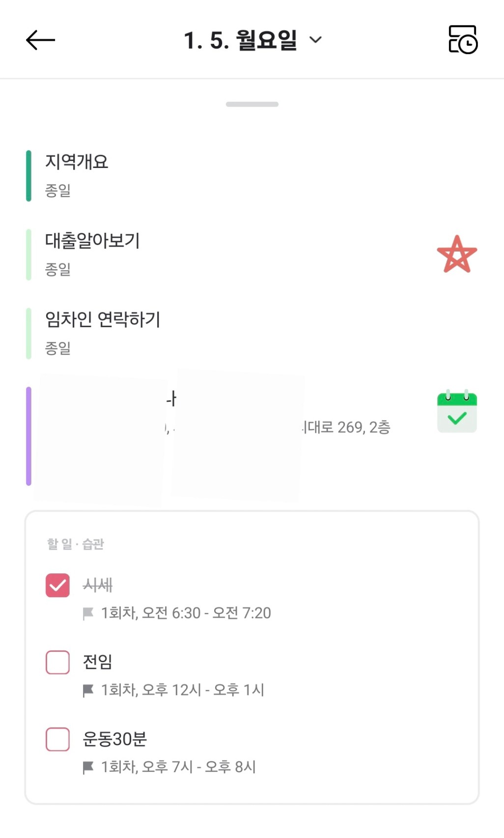Mark 운동30분 as done
Screen dimensions: 504x838
point(57,739)
